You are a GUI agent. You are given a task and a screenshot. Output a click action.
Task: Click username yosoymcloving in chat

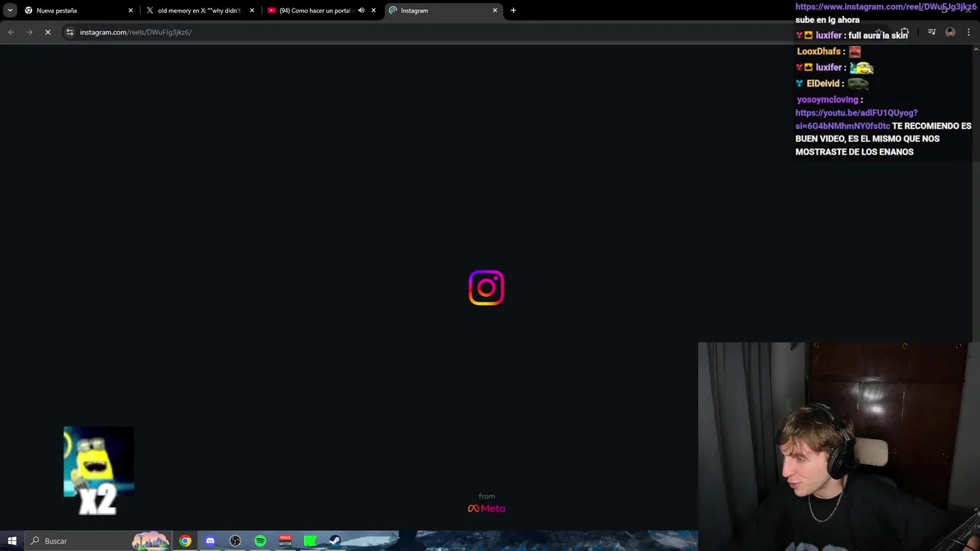click(828, 99)
